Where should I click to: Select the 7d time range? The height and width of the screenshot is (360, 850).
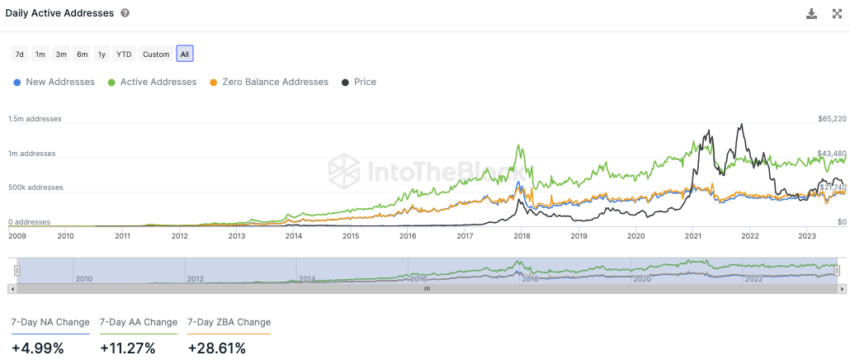(x=20, y=54)
